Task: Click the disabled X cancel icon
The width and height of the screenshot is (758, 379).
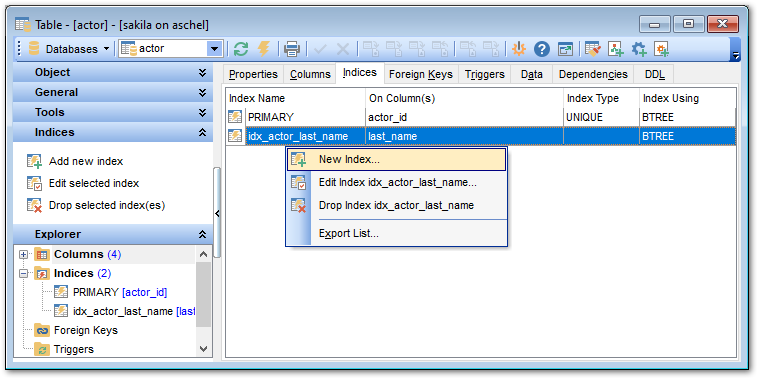Action: pos(343,49)
